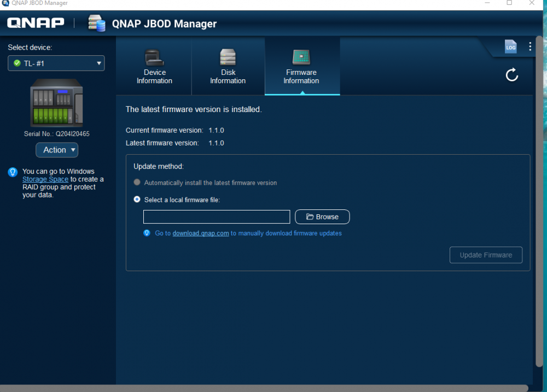Click the refresh arrow icon
Image resolution: width=547 pixels, height=392 pixels.
click(x=512, y=75)
